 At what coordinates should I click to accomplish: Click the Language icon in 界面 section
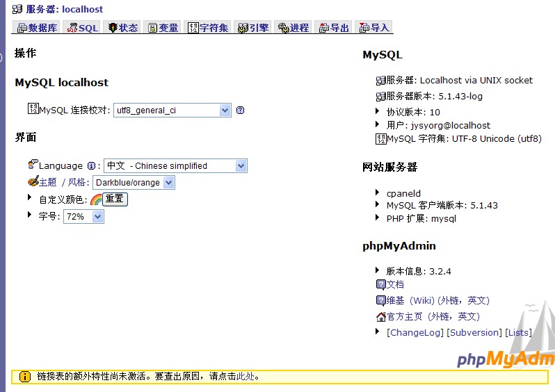tap(33, 164)
